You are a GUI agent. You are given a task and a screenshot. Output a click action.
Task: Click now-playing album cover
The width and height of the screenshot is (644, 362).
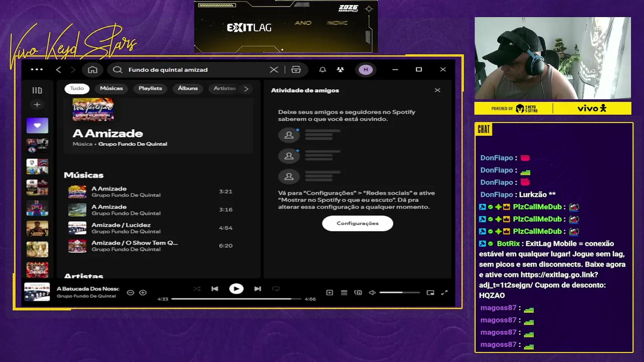coord(37,292)
